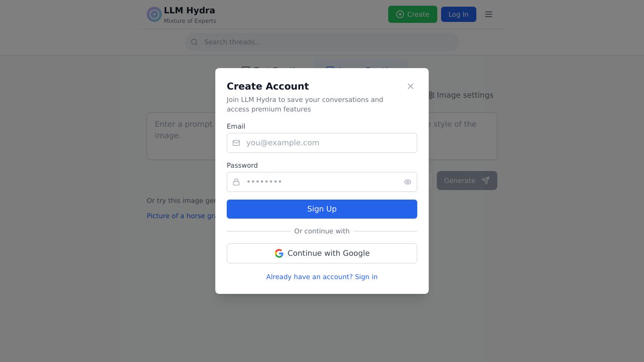Open the hamburger menu
644x362 pixels.
[489, 14]
